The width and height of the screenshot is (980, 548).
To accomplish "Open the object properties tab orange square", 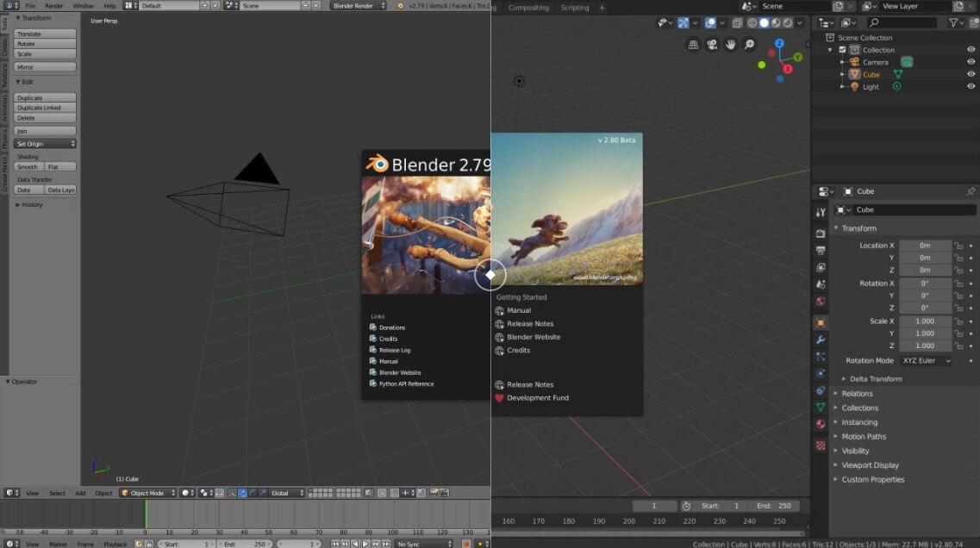I will (821, 323).
